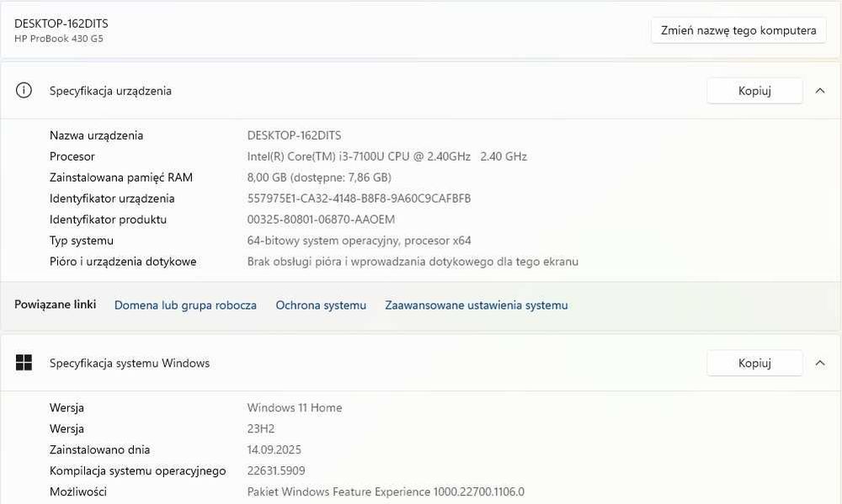This screenshot has height=504, width=842.
Task: Collapse the Specyfikacja systemu Windows chevron
Action: click(820, 363)
